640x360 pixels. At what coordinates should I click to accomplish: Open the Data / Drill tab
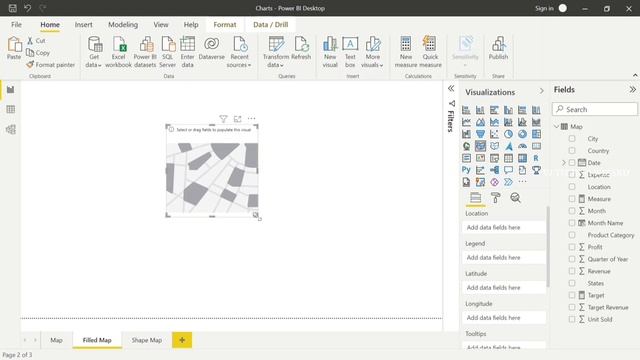271,24
